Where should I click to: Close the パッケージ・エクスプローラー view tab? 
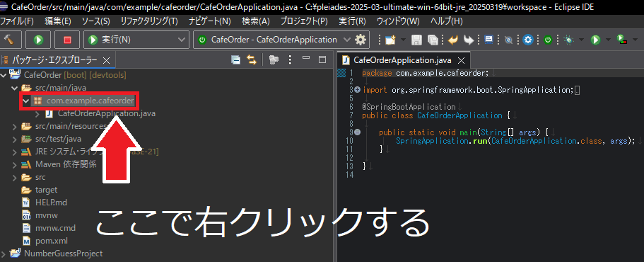(106, 60)
